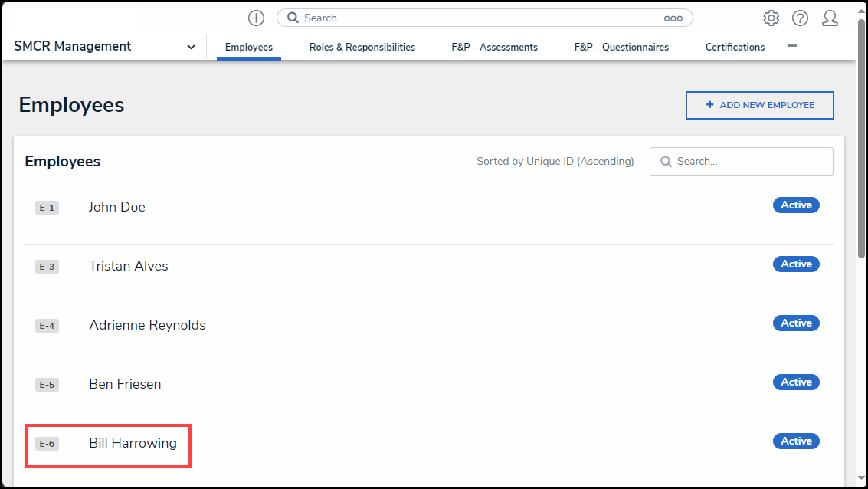Click the quick create plus icon
The width and height of the screenshot is (868, 489).
[x=256, y=18]
